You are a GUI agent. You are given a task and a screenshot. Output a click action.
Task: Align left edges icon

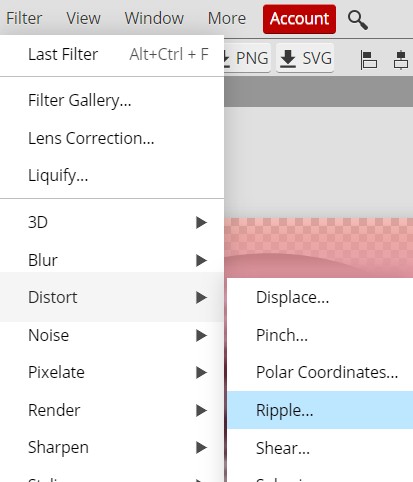pos(368,60)
